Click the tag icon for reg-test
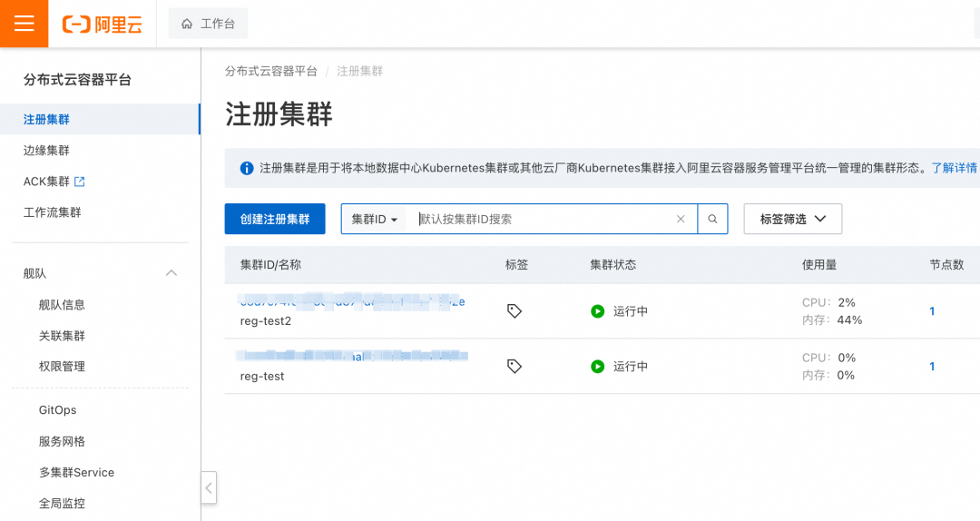 514,366
